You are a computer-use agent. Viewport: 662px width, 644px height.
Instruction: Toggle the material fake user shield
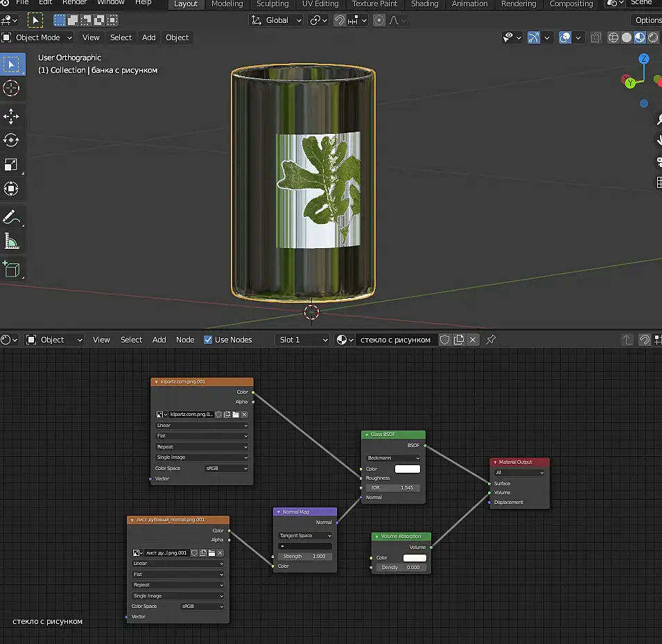click(x=444, y=340)
